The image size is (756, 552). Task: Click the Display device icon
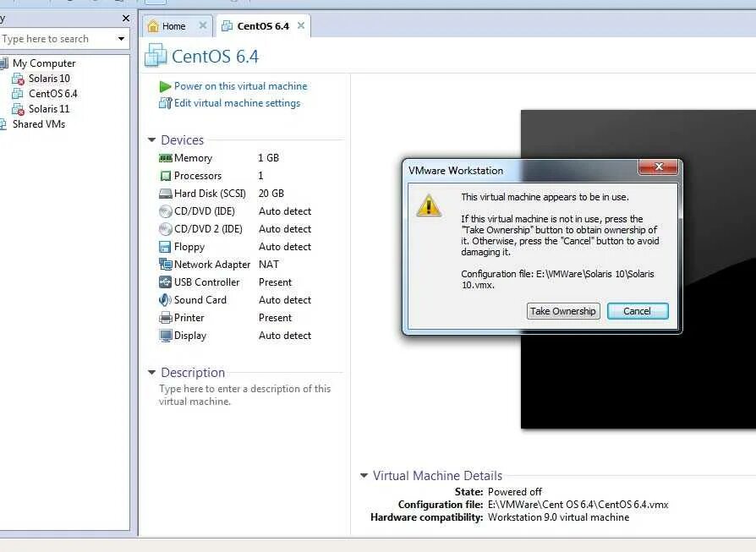click(166, 336)
